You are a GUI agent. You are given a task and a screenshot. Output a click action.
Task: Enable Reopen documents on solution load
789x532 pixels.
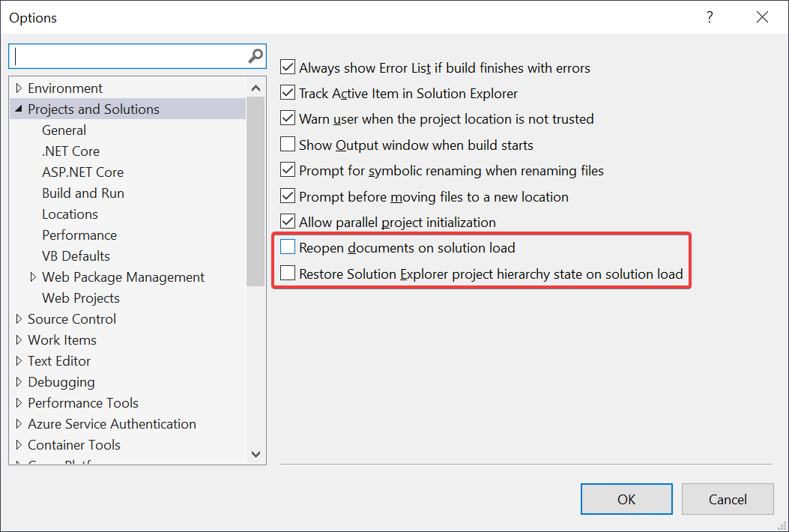pos(288,246)
